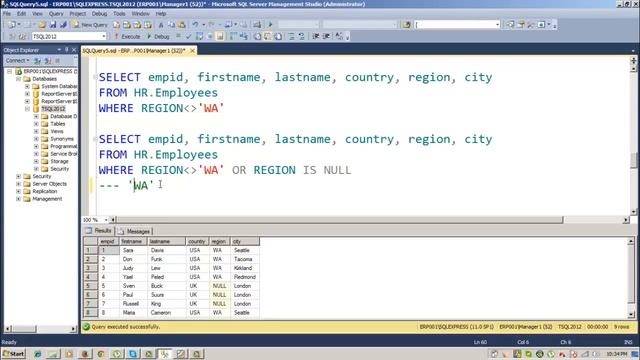640x360 pixels.
Task: Collapse the TSQL2012 database node
Action: (27, 109)
